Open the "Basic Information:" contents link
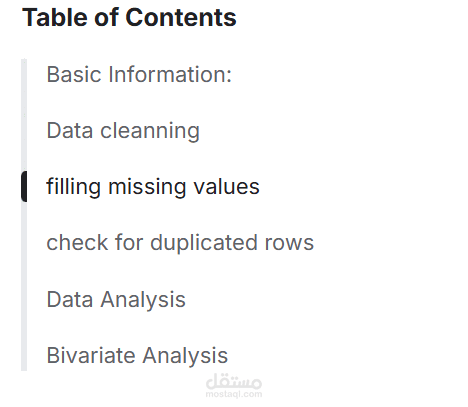Image resolution: width=468 pixels, height=407 pixels. click(x=139, y=74)
